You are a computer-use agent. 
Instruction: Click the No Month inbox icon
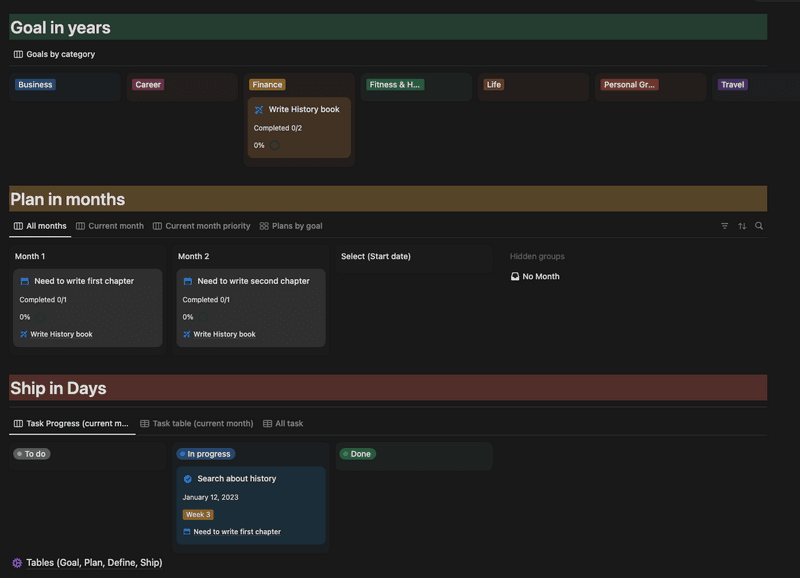pos(515,277)
